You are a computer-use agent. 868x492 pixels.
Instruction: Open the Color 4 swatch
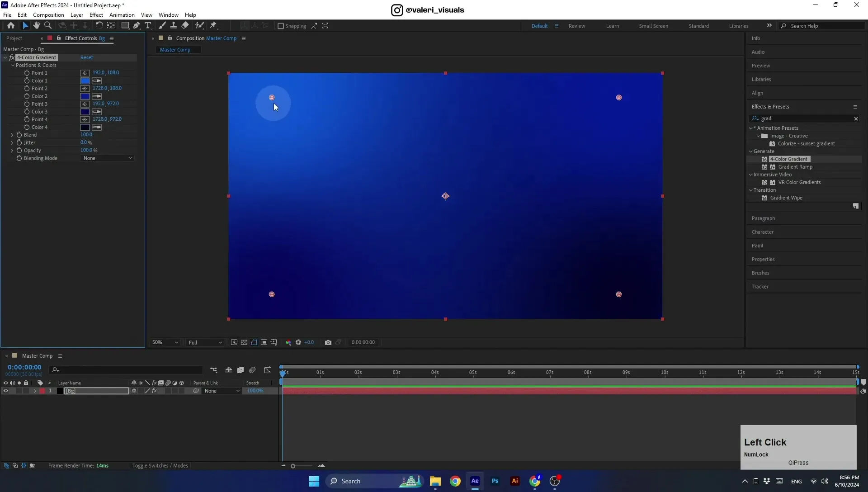(x=85, y=127)
